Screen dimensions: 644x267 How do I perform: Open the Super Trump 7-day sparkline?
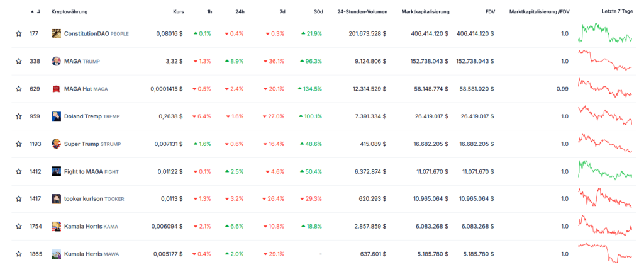click(x=605, y=143)
